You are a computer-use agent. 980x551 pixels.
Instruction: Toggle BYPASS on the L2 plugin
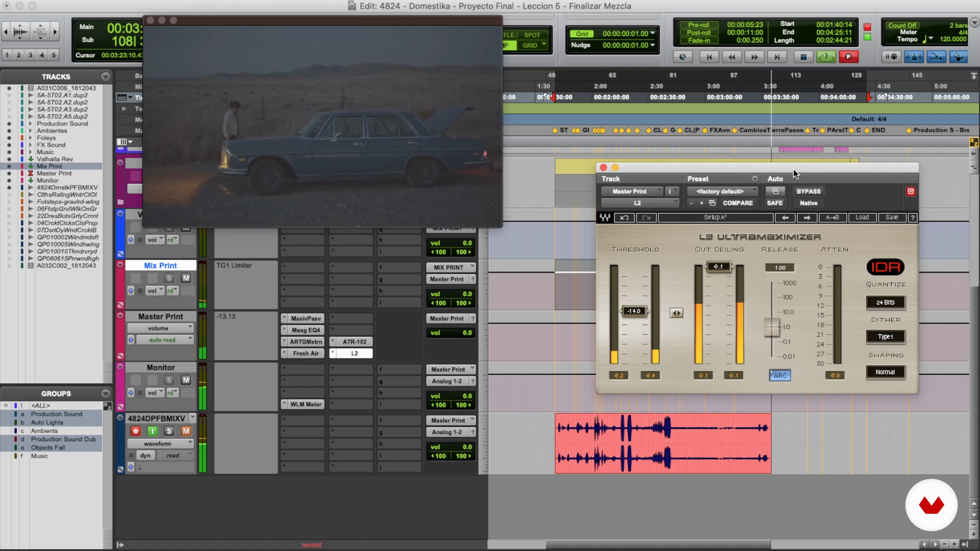click(x=808, y=191)
